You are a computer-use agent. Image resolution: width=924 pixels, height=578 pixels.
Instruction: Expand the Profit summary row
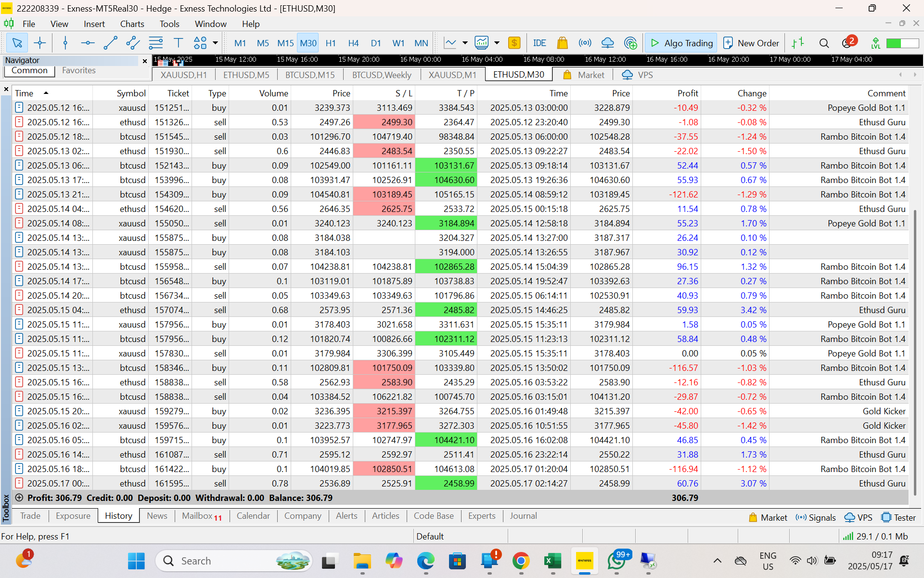point(19,498)
